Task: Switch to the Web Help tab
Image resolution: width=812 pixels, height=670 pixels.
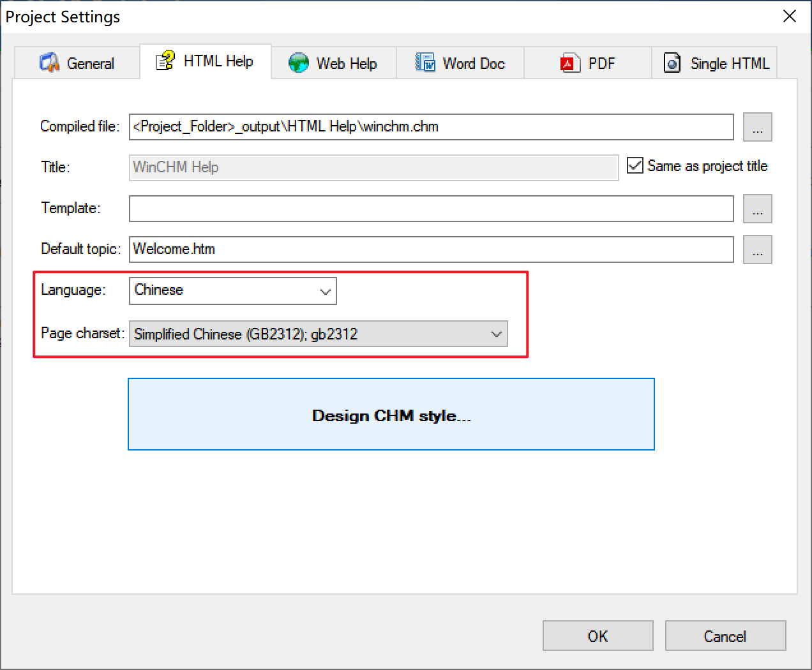Action: [346, 64]
